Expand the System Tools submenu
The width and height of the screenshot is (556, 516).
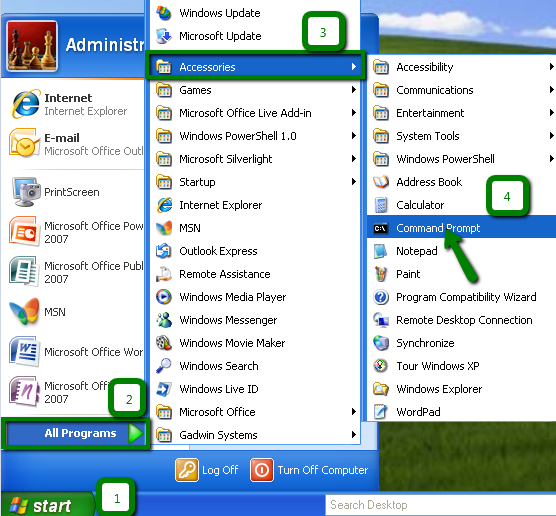pyautogui.click(x=461, y=136)
